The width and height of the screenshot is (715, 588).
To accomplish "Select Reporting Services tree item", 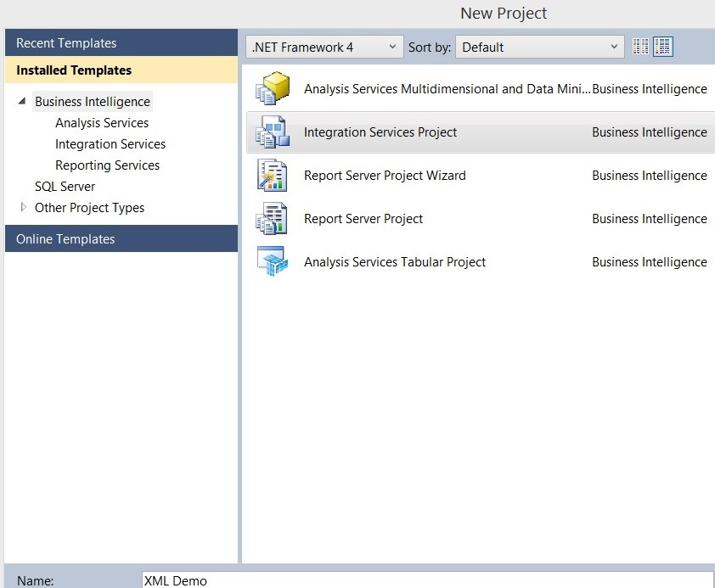I will (107, 165).
